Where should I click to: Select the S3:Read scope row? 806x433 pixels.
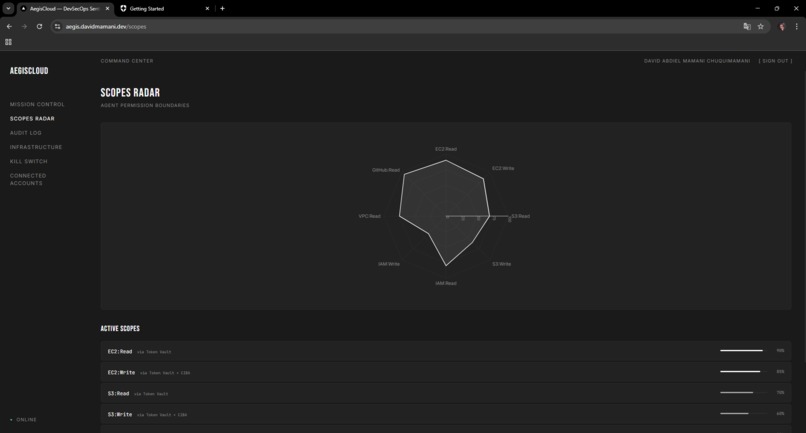pyautogui.click(x=446, y=393)
